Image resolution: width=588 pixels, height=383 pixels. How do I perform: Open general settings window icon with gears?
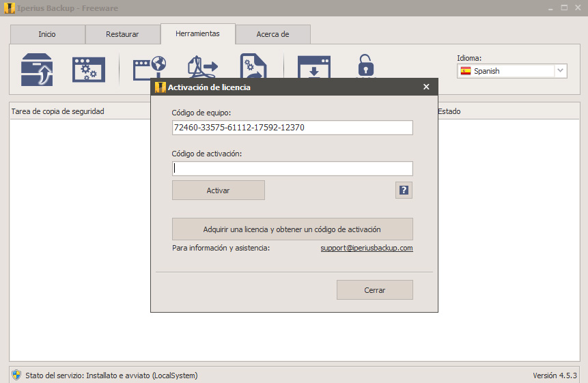tap(89, 70)
